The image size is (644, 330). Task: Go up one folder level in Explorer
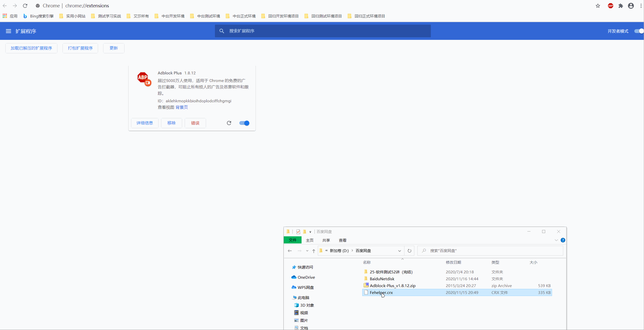(x=314, y=251)
